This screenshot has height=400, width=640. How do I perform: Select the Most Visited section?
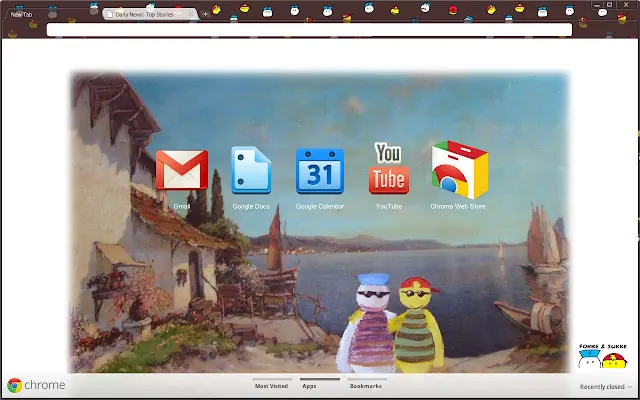[271, 386]
